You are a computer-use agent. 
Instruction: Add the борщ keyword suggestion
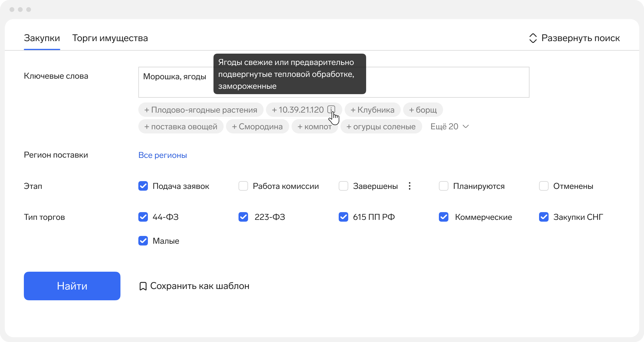click(x=423, y=110)
